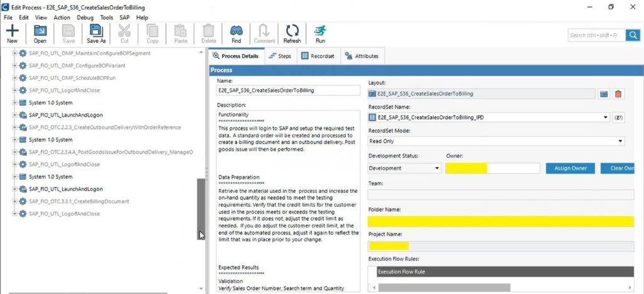Click icon of SAP_FIO_OTC.2.2.3_CreateOutboundDeliveryWithOrderReference
The image size is (644, 294).
(23, 128)
